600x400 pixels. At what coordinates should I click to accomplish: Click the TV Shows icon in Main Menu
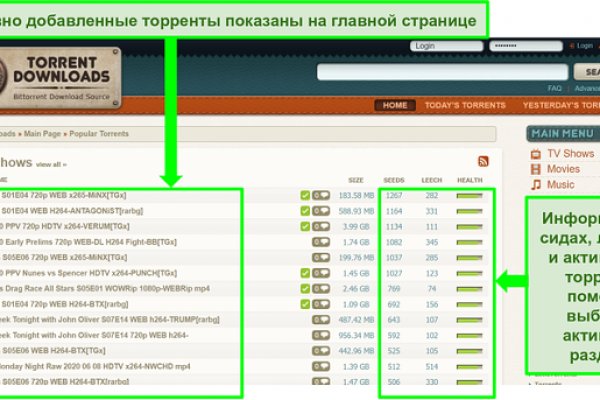pos(535,154)
